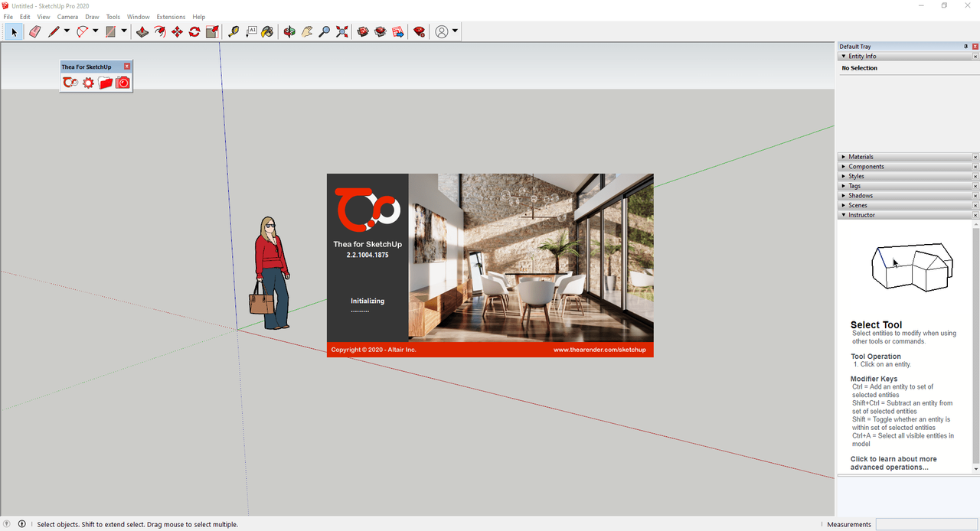Open the Camera menu
Screen dimensions: 980x531
[x=67, y=17]
